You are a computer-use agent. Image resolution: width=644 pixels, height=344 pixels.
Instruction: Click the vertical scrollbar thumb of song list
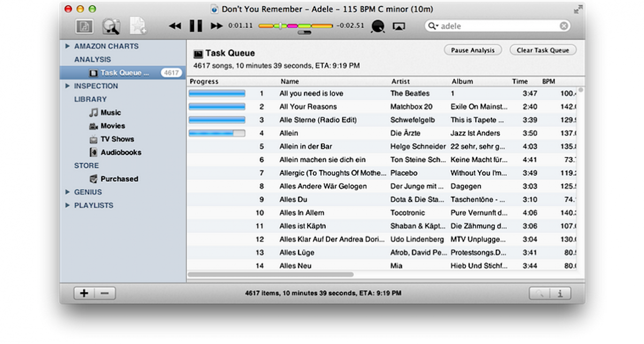tap(581, 90)
